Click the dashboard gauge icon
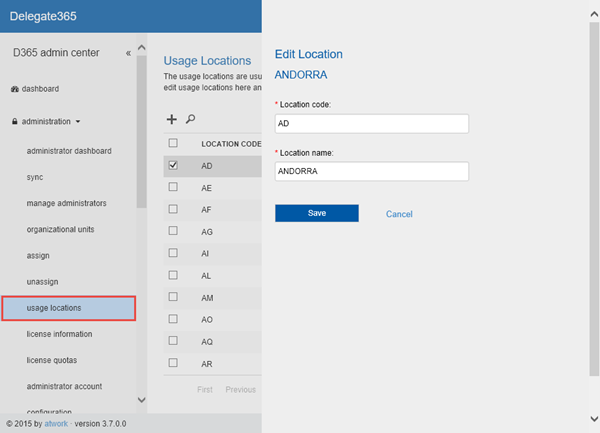Screen dimensions: 600x433 pyautogui.click(x=15, y=89)
